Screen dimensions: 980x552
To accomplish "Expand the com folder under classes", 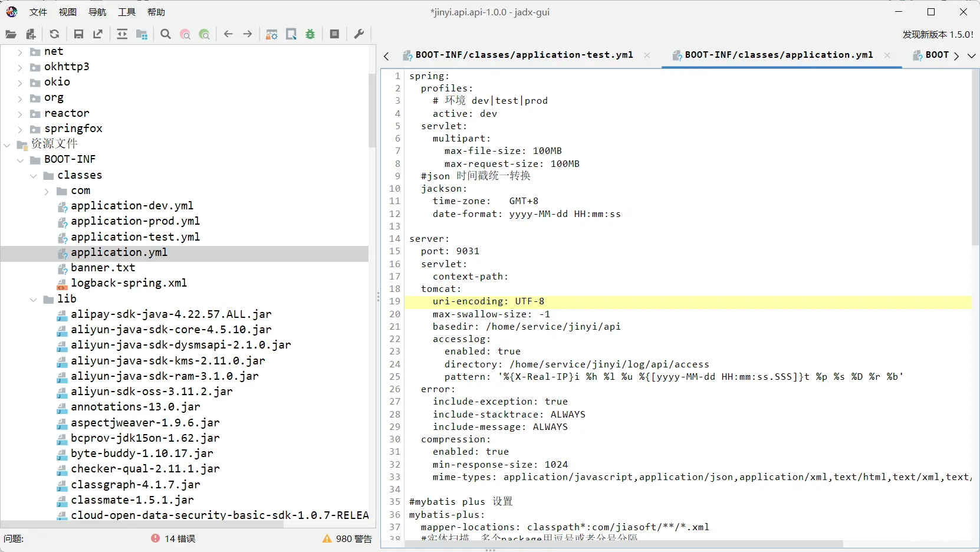I will click(47, 191).
